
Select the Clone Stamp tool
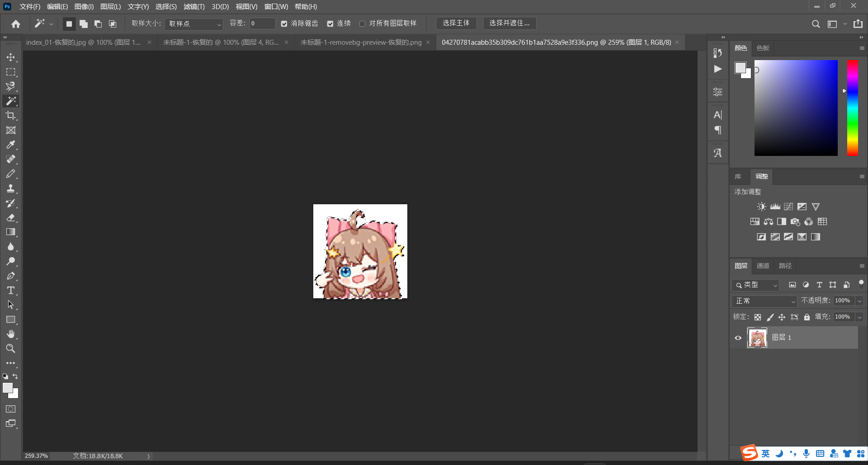pyautogui.click(x=11, y=188)
